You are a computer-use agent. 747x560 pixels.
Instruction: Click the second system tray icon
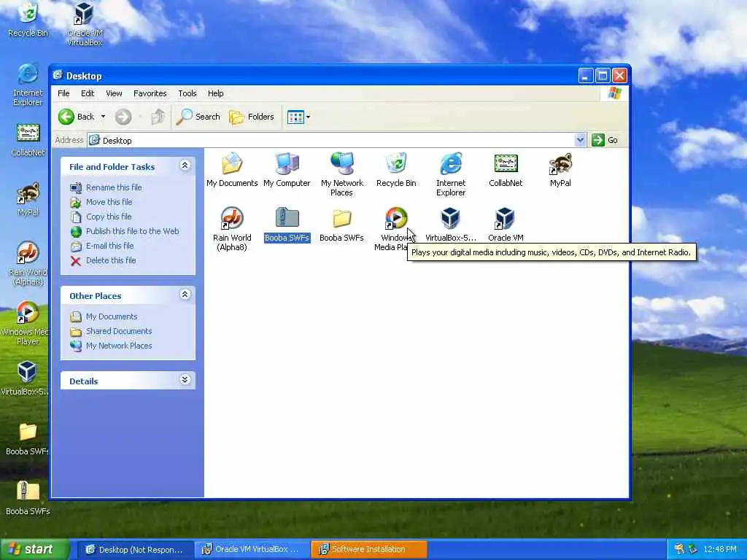pos(693,550)
